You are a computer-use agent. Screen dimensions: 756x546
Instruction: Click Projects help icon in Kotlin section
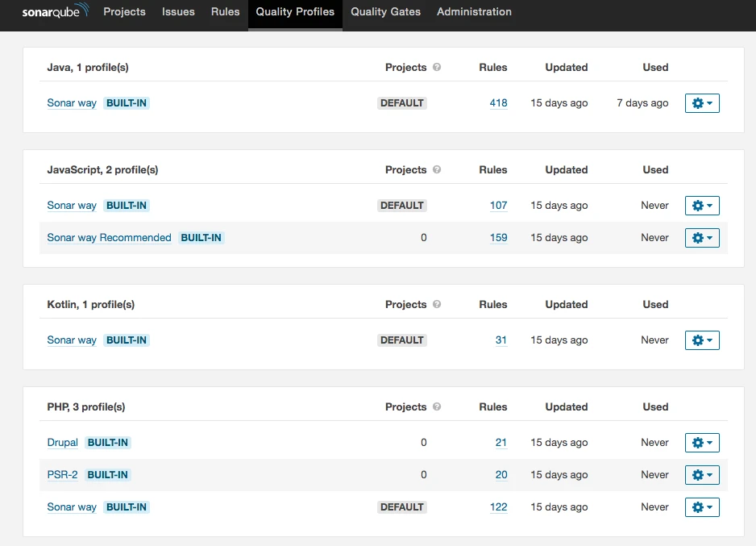coord(437,304)
